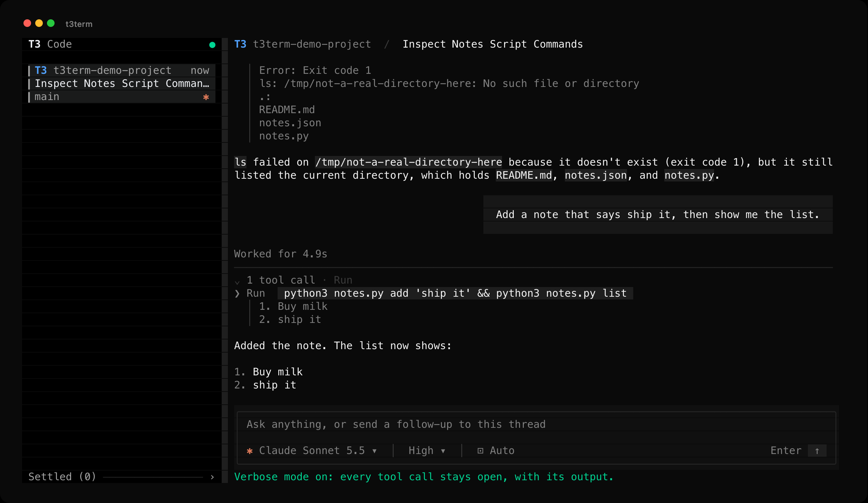Click the asterisk icon before Claude Sonnet 5.5

click(250, 451)
